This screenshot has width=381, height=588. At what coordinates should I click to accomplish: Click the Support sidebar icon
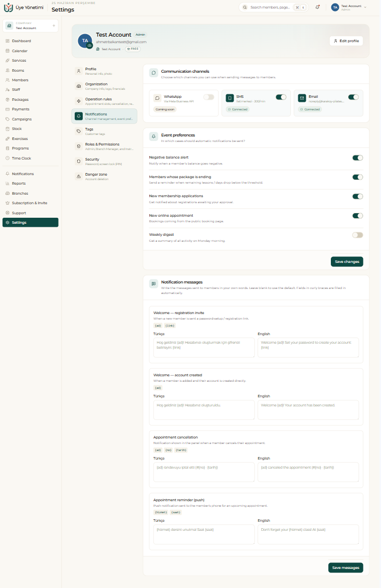pyautogui.click(x=8, y=213)
